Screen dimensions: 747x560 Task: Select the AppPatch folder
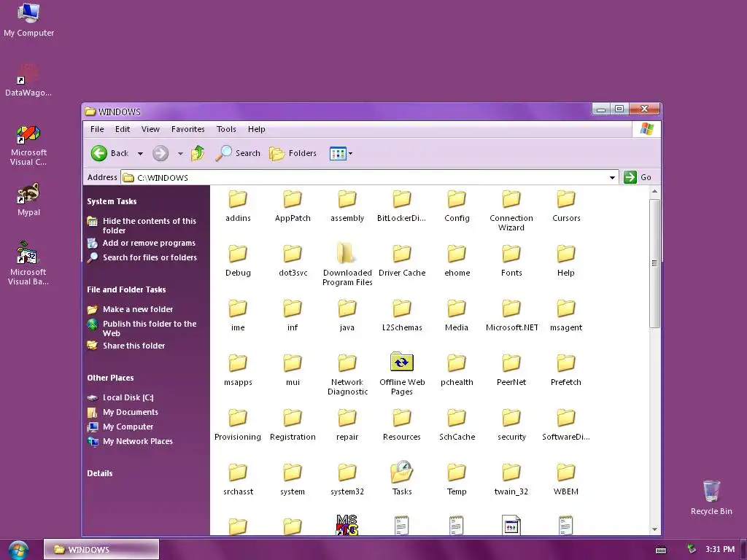pyautogui.click(x=293, y=206)
